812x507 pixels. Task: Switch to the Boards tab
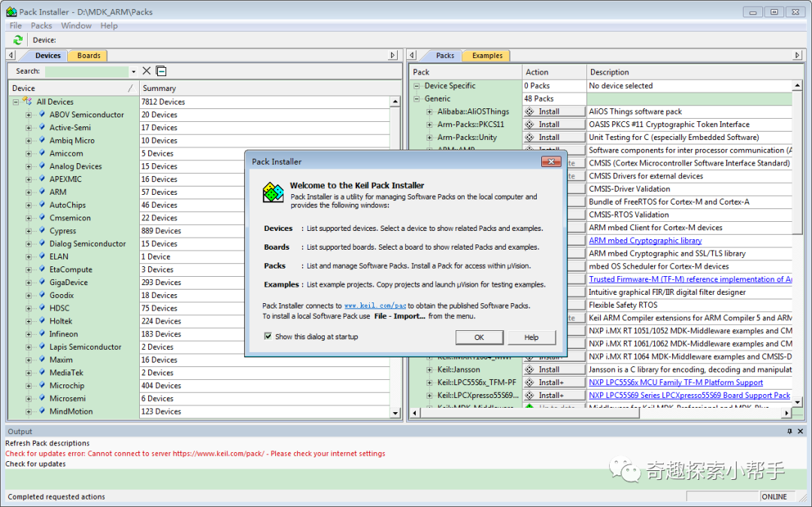coord(89,56)
